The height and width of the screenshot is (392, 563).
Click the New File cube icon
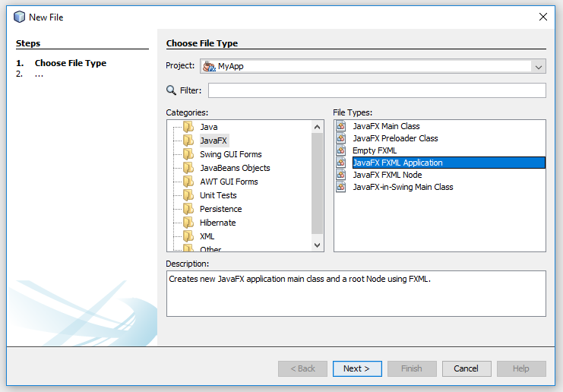click(20, 17)
